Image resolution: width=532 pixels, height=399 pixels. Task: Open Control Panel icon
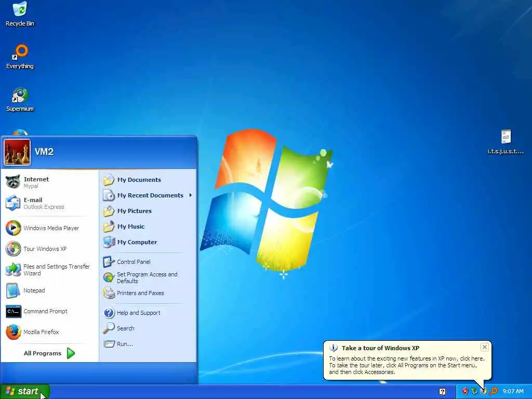click(109, 262)
